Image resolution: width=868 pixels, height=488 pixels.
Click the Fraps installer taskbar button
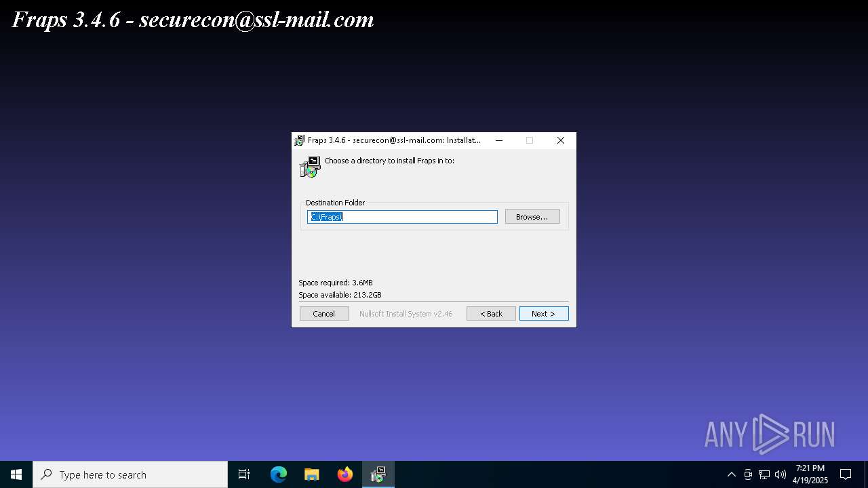click(378, 474)
